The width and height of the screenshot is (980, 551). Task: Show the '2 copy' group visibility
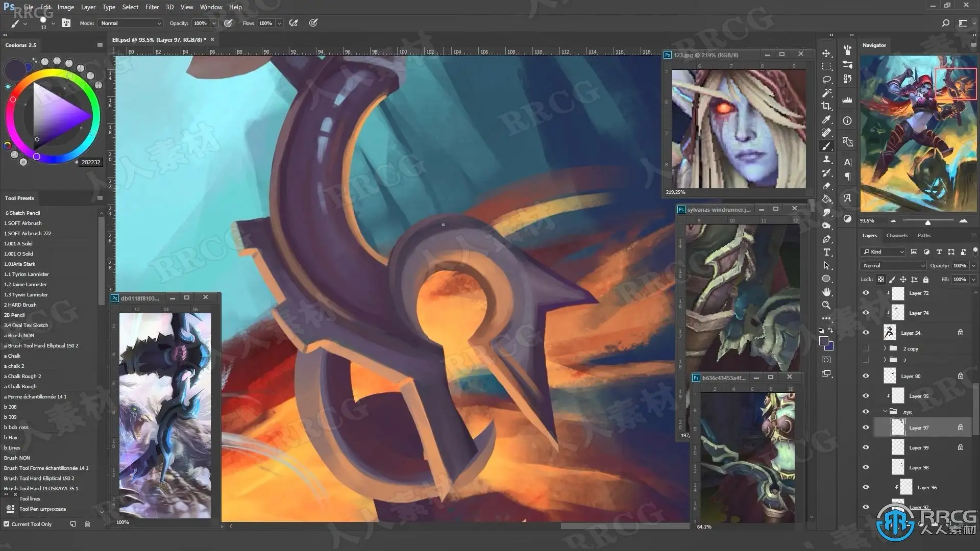(866, 349)
